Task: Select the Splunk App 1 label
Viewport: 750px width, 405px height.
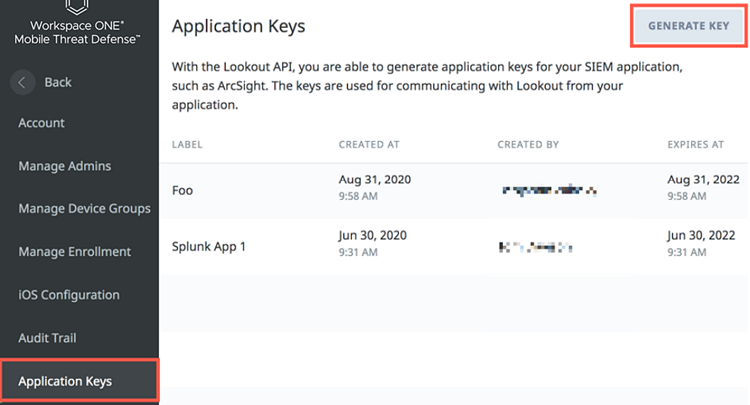Action: (209, 246)
